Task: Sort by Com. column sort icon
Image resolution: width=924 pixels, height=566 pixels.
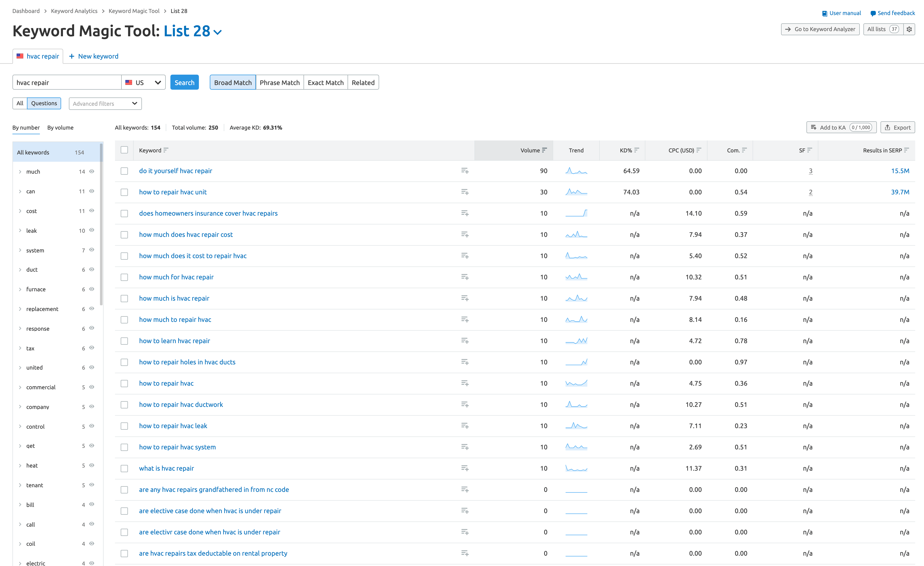Action: (744, 150)
